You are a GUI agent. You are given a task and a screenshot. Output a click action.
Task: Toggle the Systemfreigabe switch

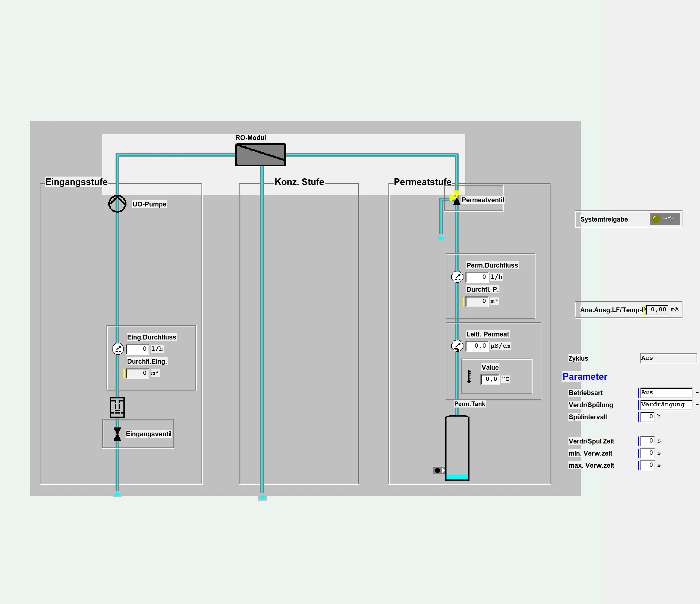point(665,219)
